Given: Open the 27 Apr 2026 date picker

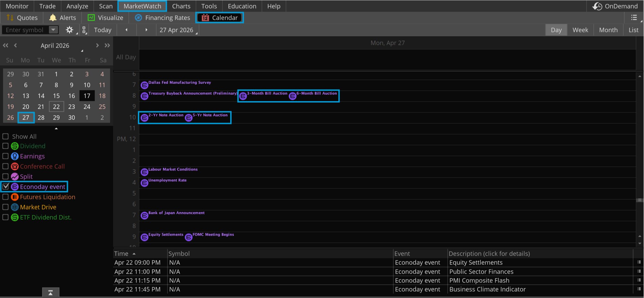Looking at the screenshot, I should 178,30.
